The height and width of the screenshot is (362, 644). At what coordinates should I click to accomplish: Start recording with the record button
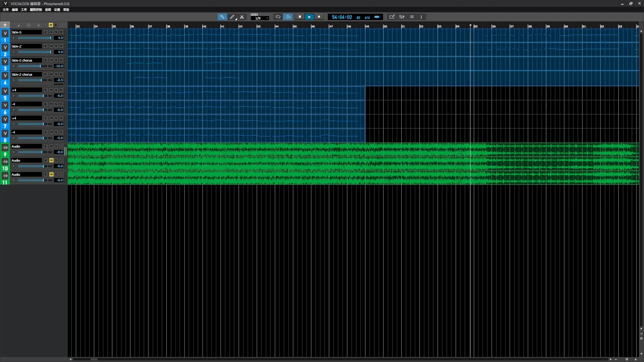coord(319,17)
